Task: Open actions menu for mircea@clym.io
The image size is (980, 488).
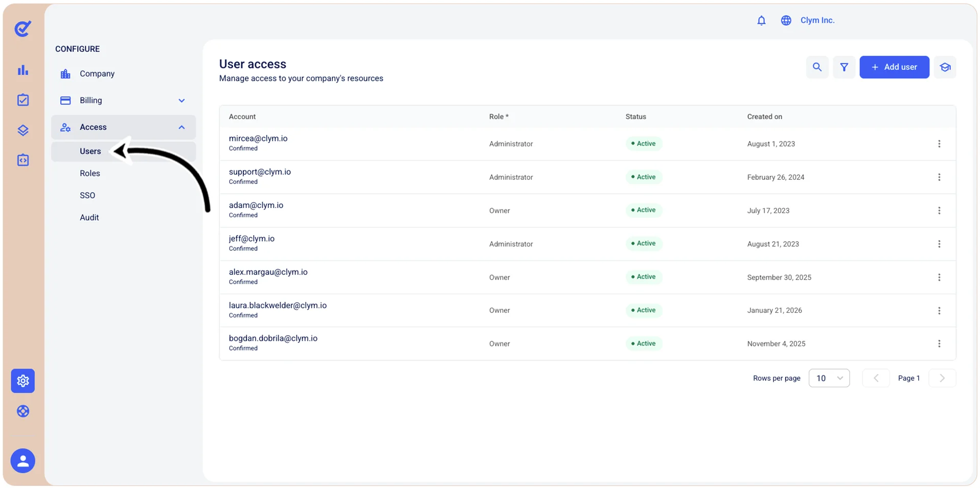Action: (x=939, y=144)
